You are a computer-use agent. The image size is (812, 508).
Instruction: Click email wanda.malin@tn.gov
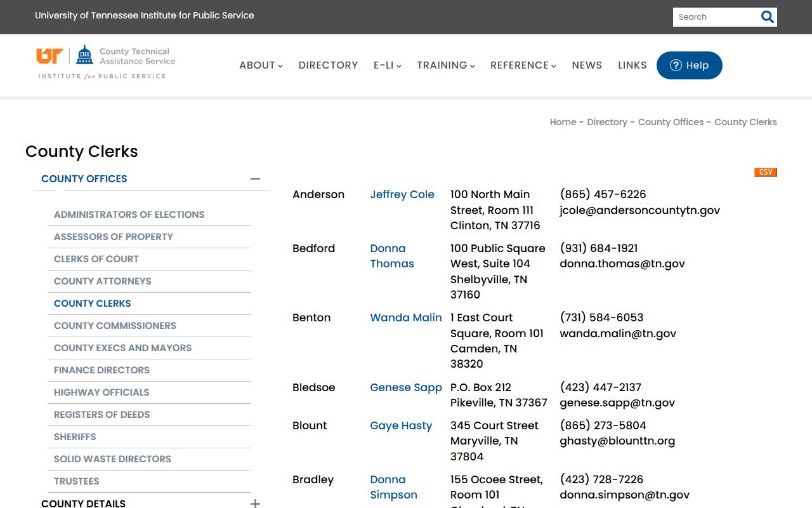[x=618, y=333]
